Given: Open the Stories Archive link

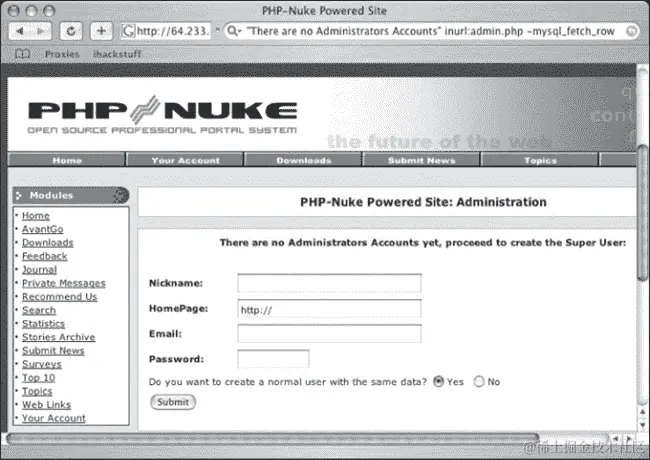Looking at the screenshot, I should pos(58,337).
